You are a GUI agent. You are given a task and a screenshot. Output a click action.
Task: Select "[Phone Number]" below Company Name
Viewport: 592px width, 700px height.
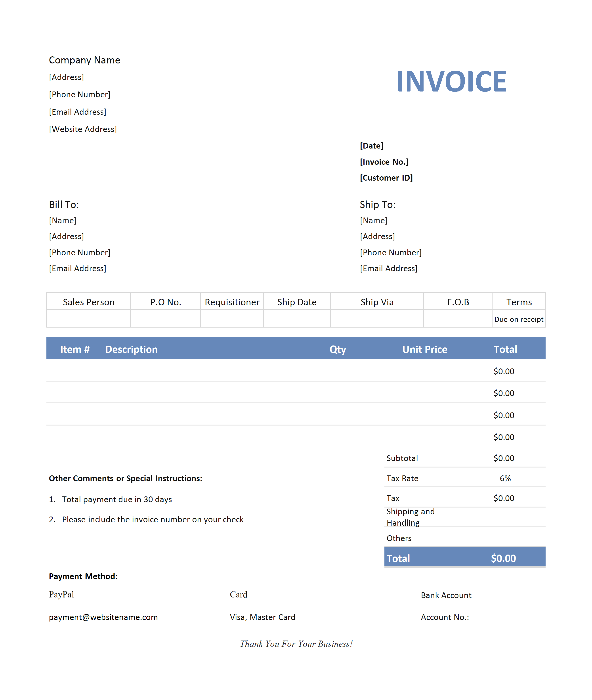tap(80, 95)
